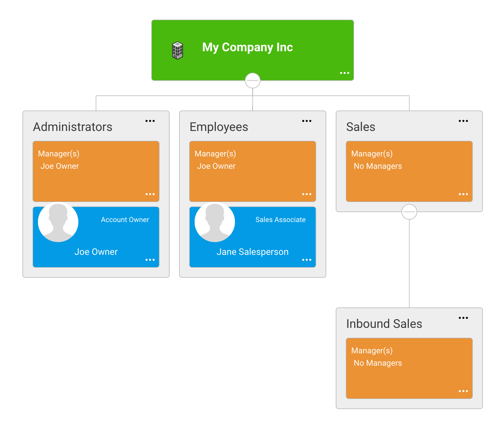504x428 pixels.
Task: Select the Inbound Sales group heading
Action: coord(384,324)
